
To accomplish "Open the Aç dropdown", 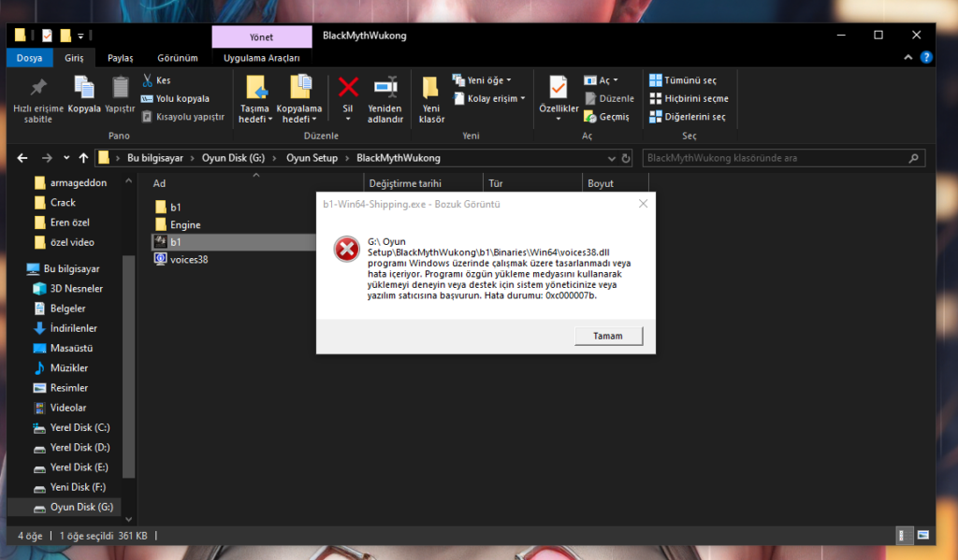I will click(x=602, y=80).
